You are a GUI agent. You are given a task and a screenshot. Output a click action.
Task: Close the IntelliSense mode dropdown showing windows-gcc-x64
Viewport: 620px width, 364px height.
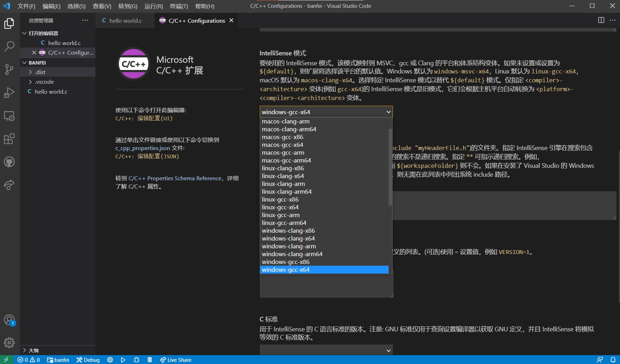click(x=326, y=112)
